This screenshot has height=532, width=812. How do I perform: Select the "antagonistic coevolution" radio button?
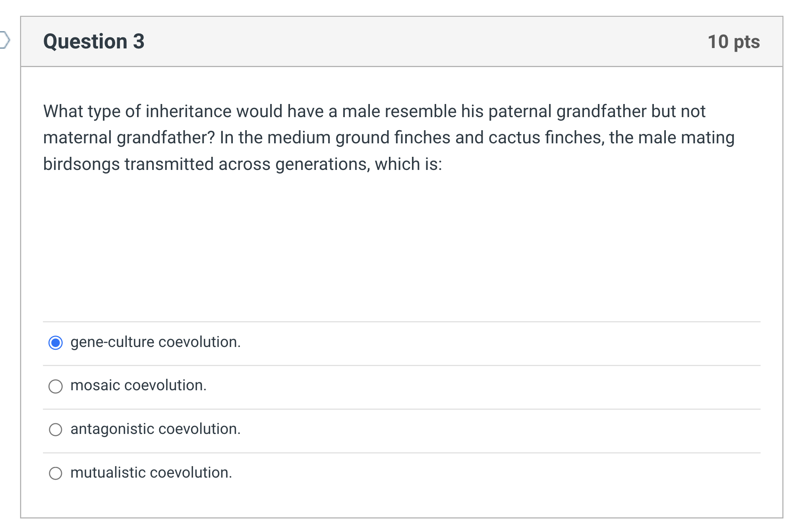(55, 429)
